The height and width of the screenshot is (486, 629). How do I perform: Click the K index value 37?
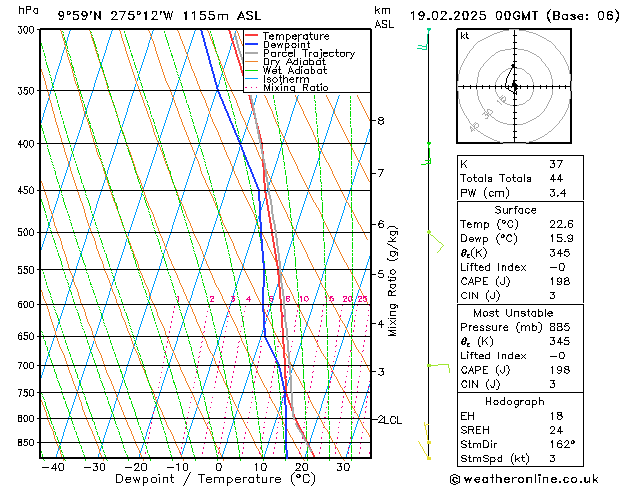[556, 164]
